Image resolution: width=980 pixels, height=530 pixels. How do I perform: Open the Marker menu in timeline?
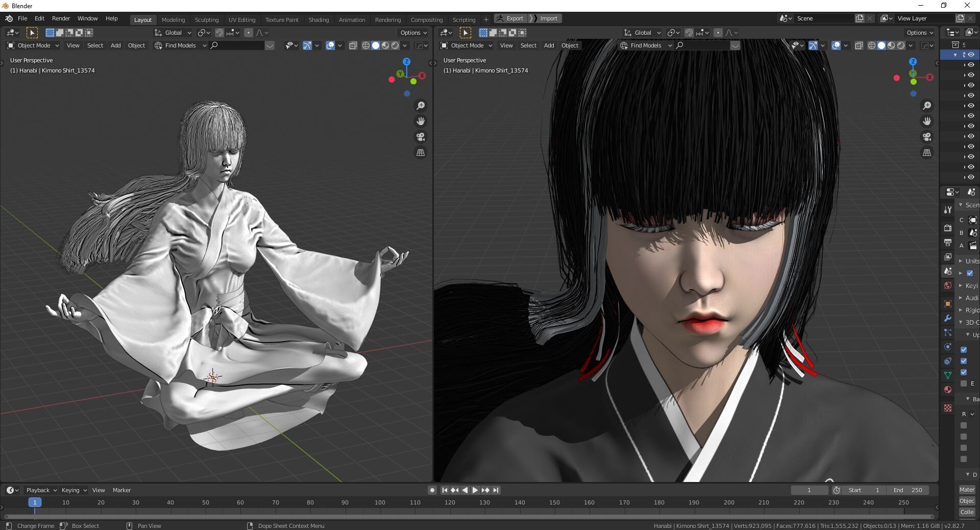pos(121,490)
